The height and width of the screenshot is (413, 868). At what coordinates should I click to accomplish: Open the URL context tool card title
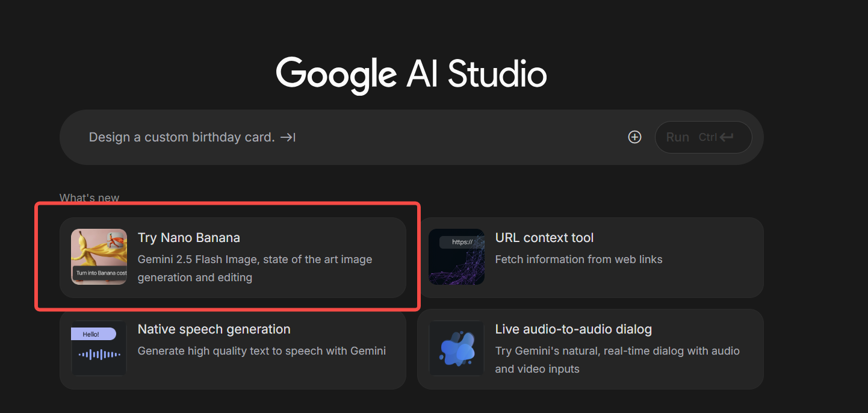click(x=544, y=238)
